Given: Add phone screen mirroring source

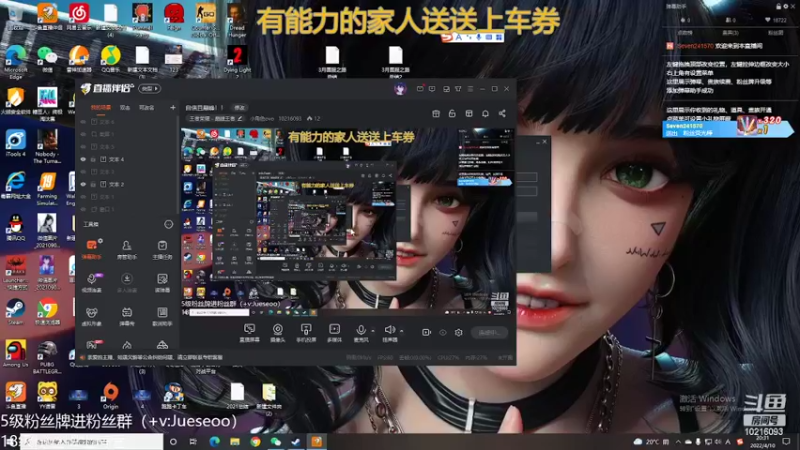Looking at the screenshot, I should 306,332.
